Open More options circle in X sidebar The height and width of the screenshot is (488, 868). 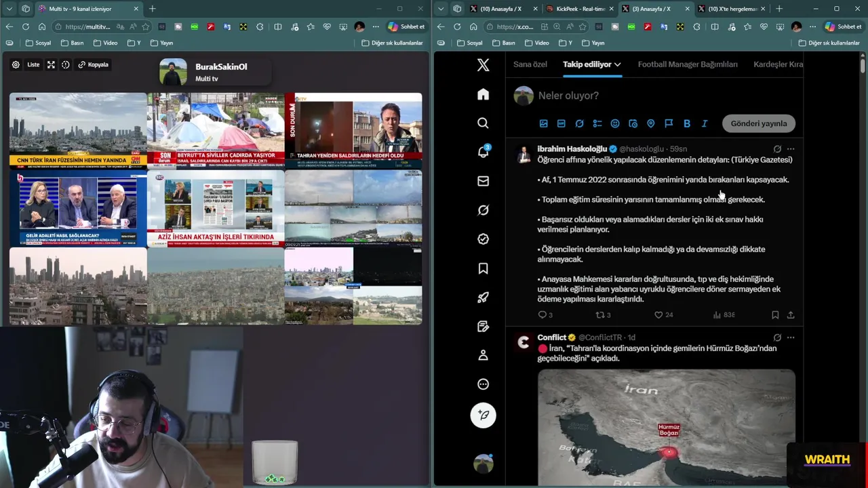tap(483, 384)
